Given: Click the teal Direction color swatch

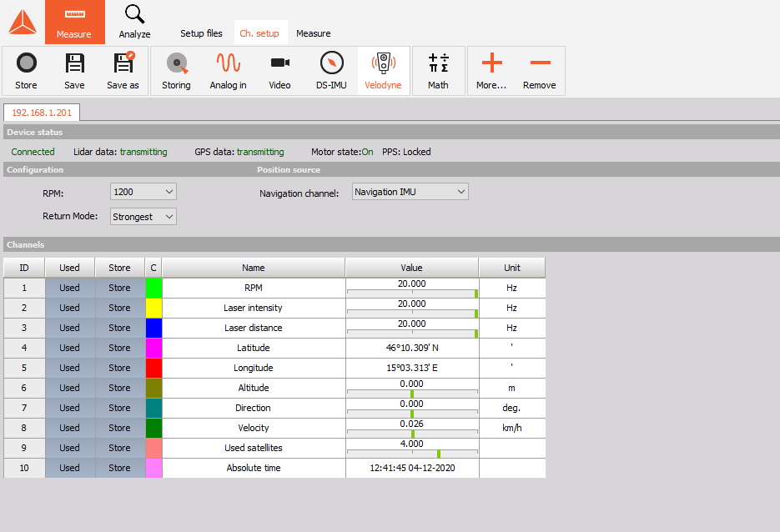Looking at the screenshot, I should [x=153, y=408].
